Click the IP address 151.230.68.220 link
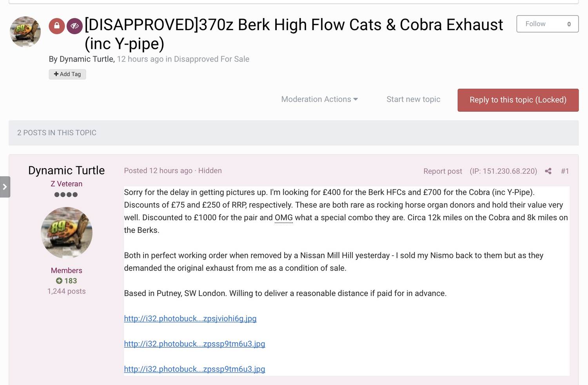The height and width of the screenshot is (385, 588). (x=503, y=171)
